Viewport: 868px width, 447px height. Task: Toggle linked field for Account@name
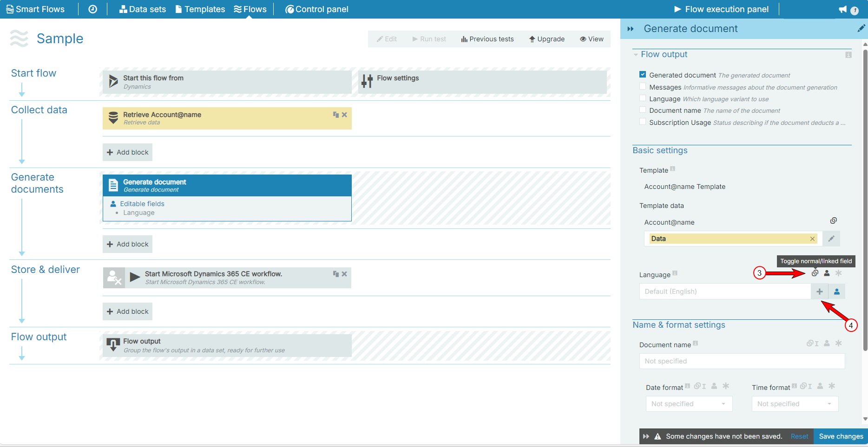[834, 220]
